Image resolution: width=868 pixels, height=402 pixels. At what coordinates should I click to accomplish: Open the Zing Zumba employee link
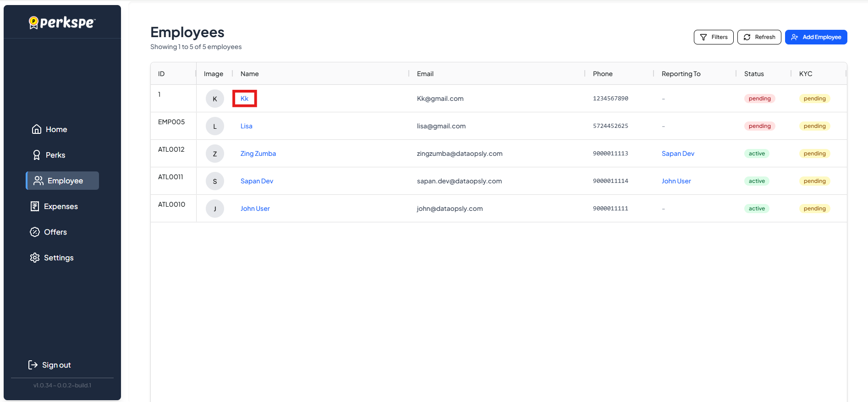pyautogui.click(x=258, y=154)
